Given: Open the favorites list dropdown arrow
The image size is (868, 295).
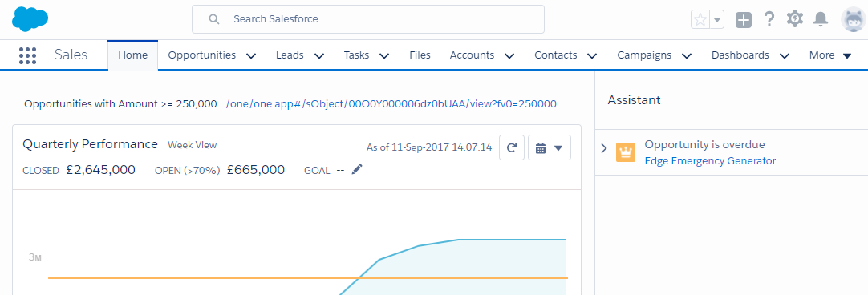Looking at the screenshot, I should 717,20.
